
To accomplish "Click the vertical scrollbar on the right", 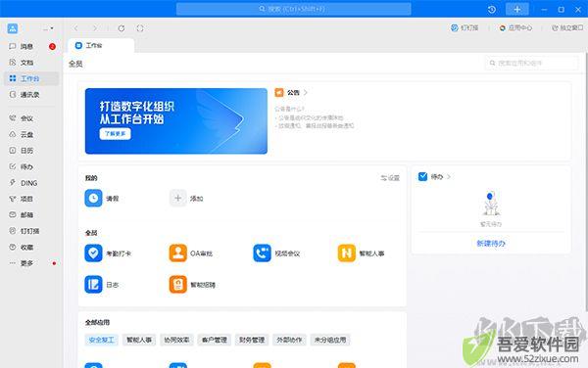I will pyautogui.click(x=586, y=182).
